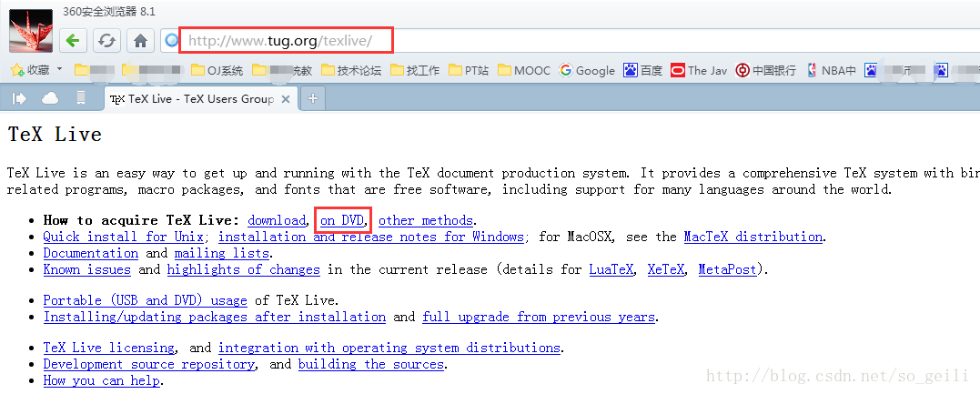Open the 百度 bookmark
The height and width of the screenshot is (394, 980).
[643, 71]
